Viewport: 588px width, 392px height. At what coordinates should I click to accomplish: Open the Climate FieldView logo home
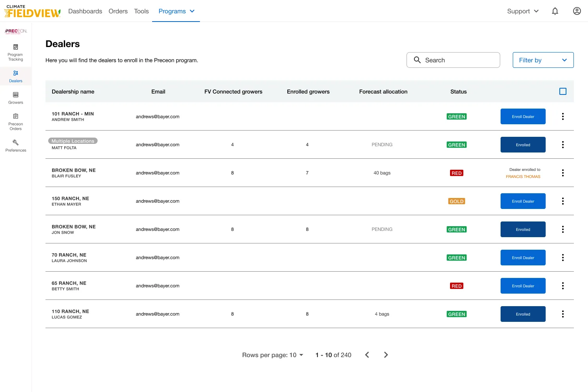(33, 11)
